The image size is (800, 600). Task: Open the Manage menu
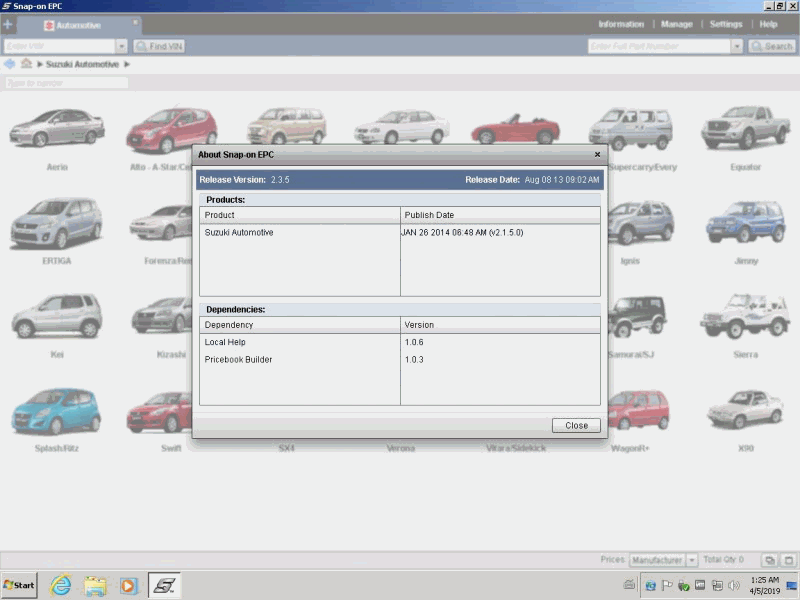pyautogui.click(x=677, y=24)
